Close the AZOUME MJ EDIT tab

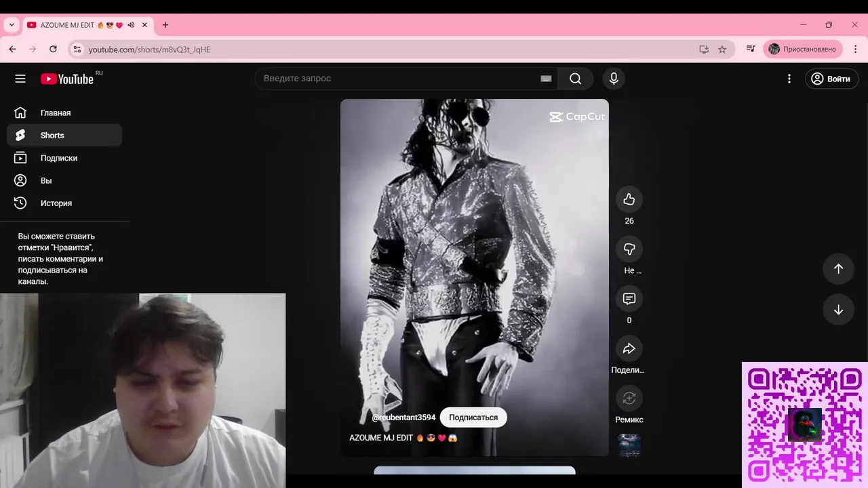point(144,25)
